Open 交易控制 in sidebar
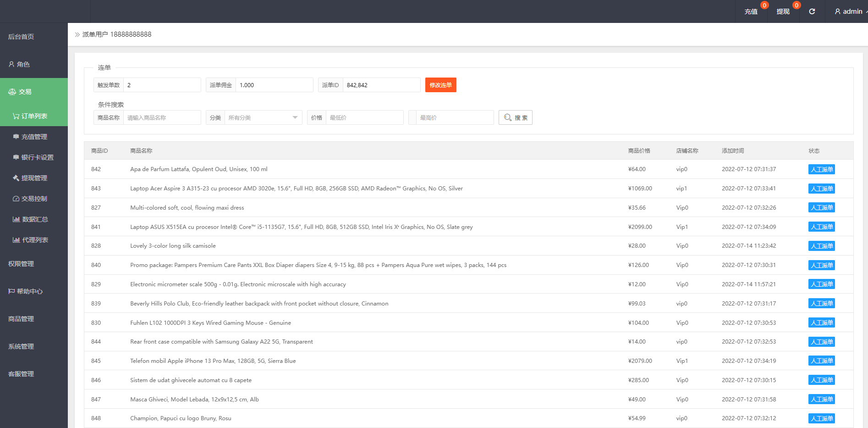The width and height of the screenshot is (868, 428). pyautogui.click(x=34, y=199)
